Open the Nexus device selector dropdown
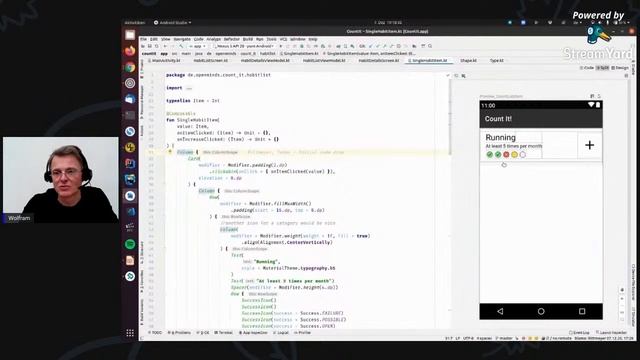This screenshot has height=360, width=640. tap(244, 46)
